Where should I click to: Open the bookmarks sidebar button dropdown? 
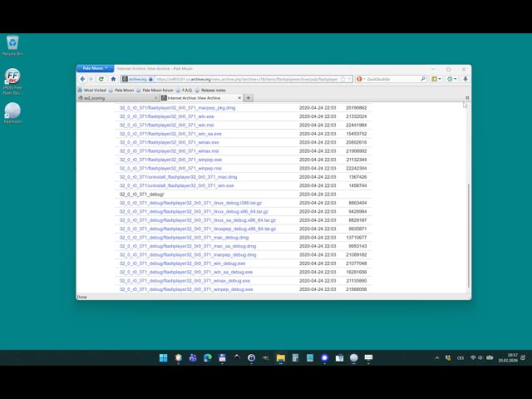pyautogui.click(x=436, y=79)
